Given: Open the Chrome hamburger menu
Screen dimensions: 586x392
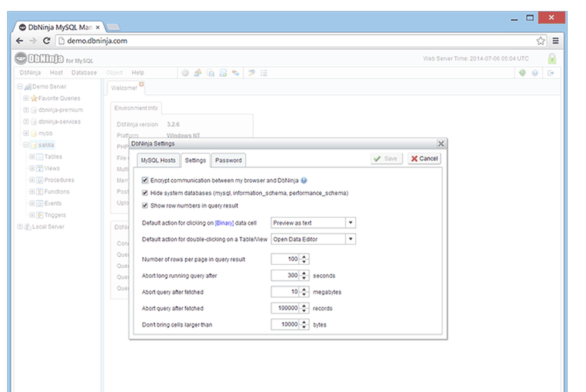Looking at the screenshot, I should coord(556,41).
